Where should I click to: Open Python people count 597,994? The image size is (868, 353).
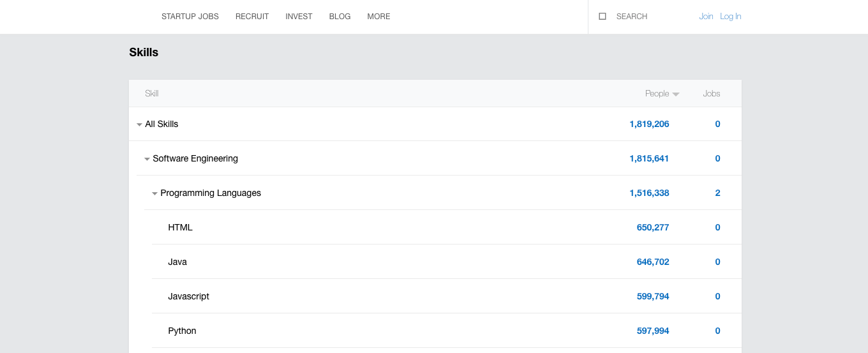pos(653,331)
